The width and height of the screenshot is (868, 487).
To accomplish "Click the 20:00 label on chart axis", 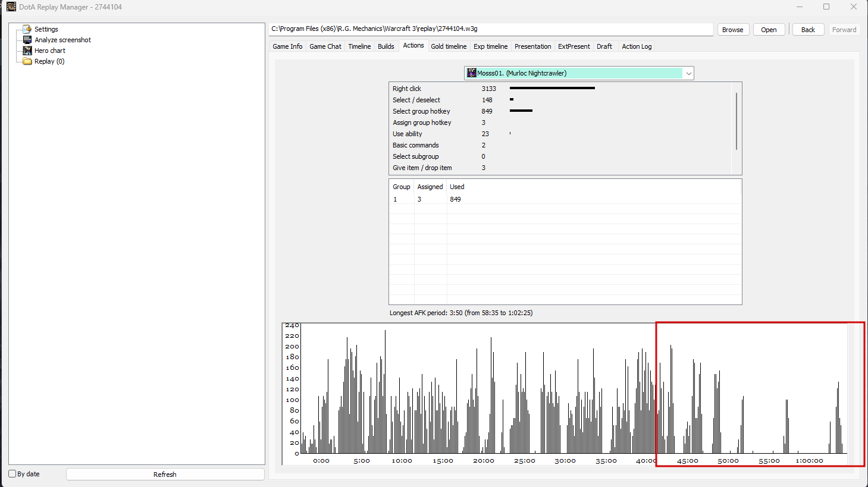I will [x=484, y=461].
